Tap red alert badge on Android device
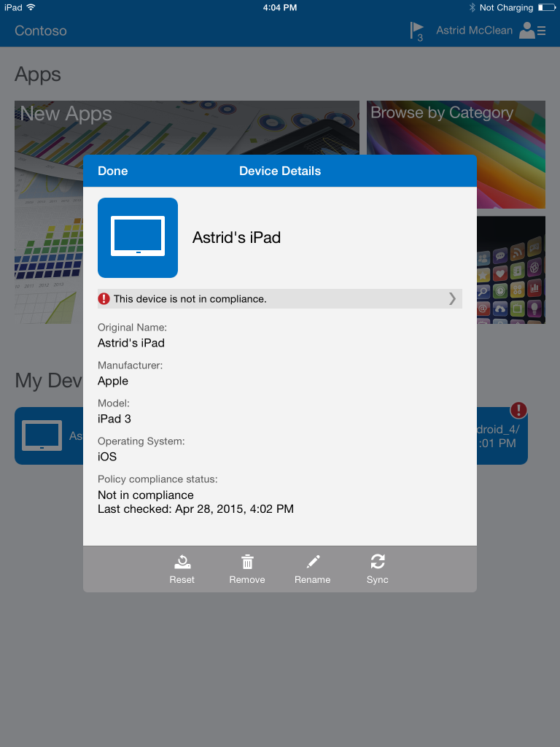Image resolution: width=560 pixels, height=747 pixels. [x=518, y=410]
